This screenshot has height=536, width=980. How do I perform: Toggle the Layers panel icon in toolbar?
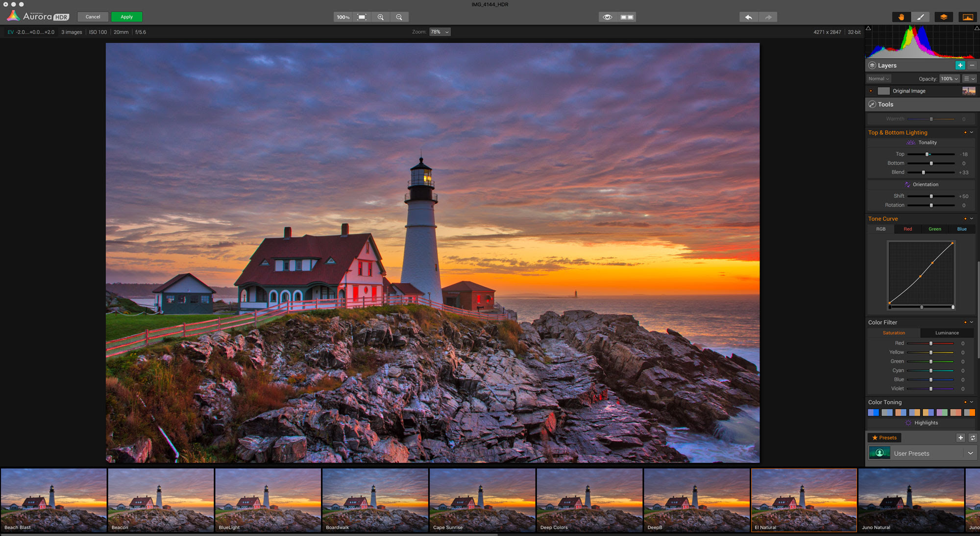(x=944, y=17)
